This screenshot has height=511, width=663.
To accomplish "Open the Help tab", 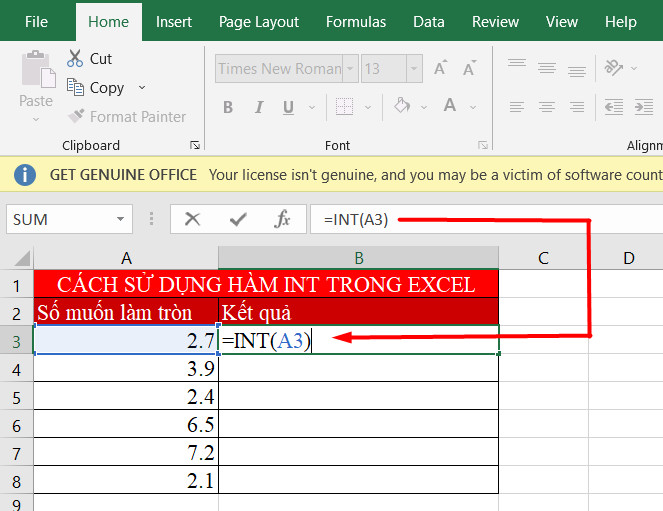I will [x=621, y=22].
